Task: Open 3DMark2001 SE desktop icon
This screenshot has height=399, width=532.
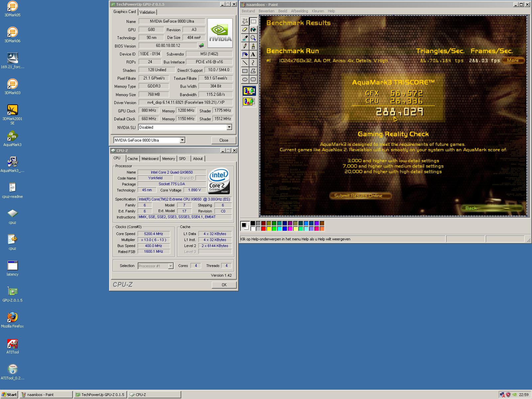Action: 12,114
